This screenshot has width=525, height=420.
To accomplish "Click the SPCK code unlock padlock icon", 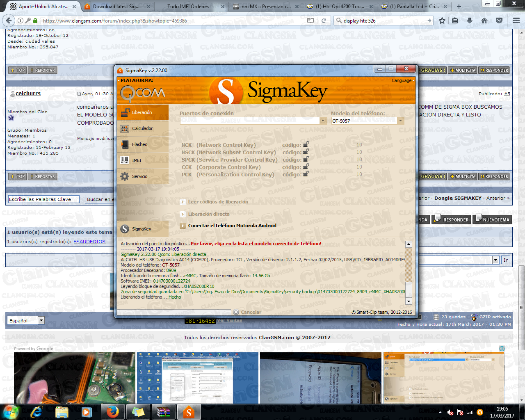I will click(x=306, y=159).
